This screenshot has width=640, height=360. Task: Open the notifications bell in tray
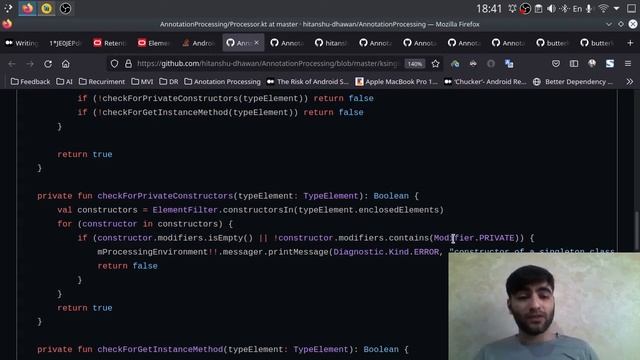point(512,9)
